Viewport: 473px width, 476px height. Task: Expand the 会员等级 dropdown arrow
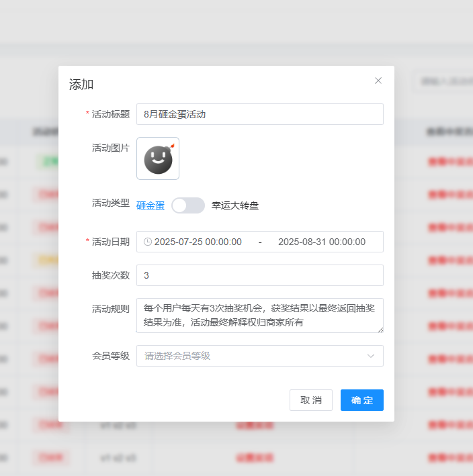(x=371, y=356)
